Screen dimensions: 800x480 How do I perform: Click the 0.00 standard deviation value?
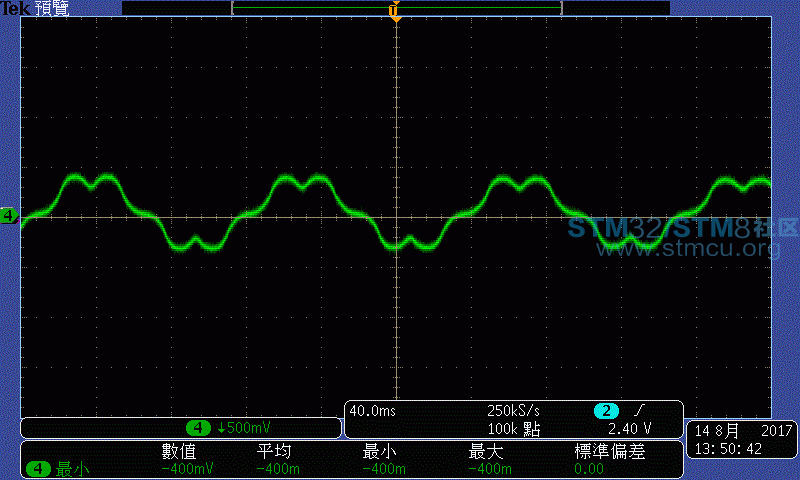589,469
